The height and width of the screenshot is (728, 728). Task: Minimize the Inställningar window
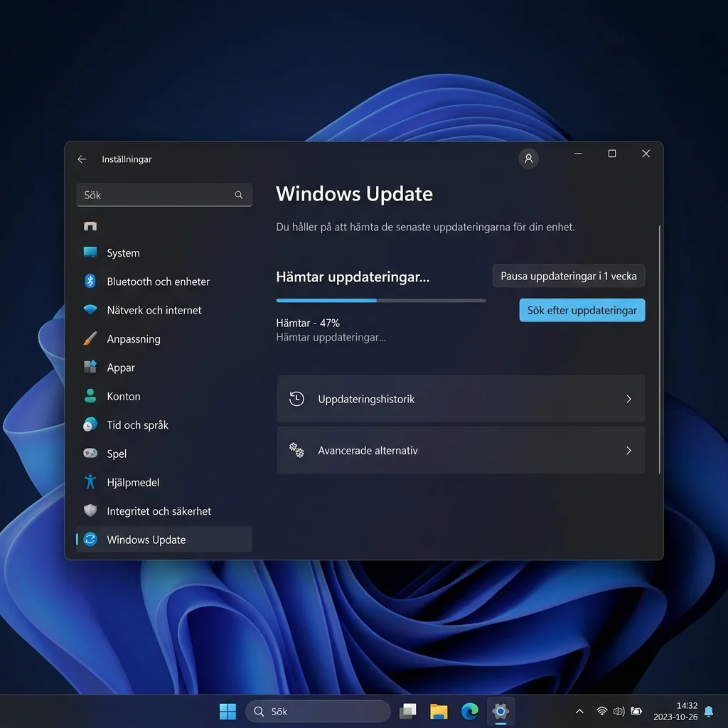tap(578, 154)
